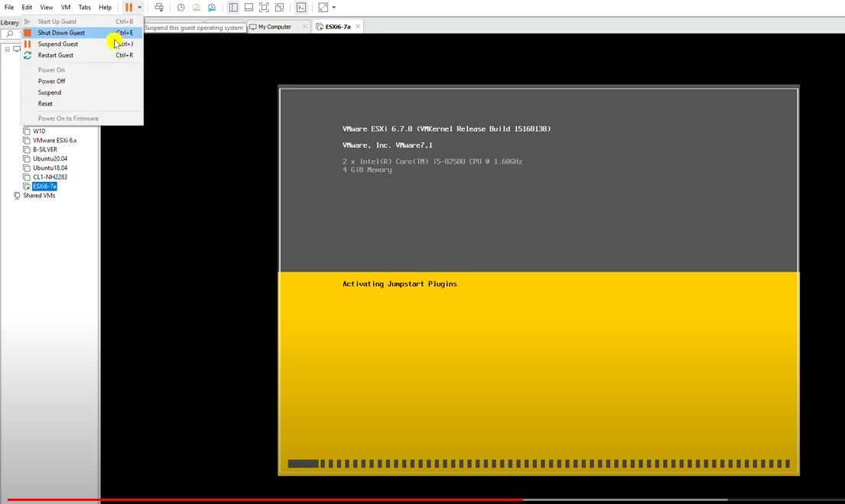Click the B-SILVER VM icon
Viewport: 845px width, 504px height.
pos(27,149)
